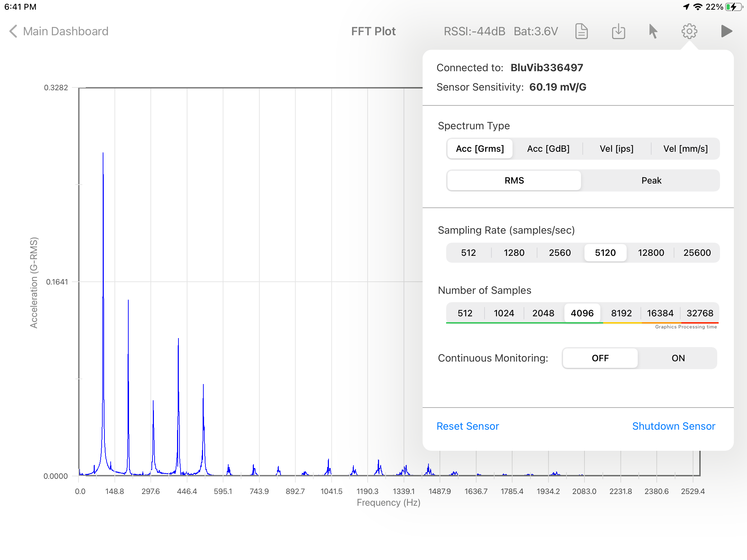Choose Vel [mm/s] spectrum type
This screenshot has width=747, height=560.
[x=685, y=149]
